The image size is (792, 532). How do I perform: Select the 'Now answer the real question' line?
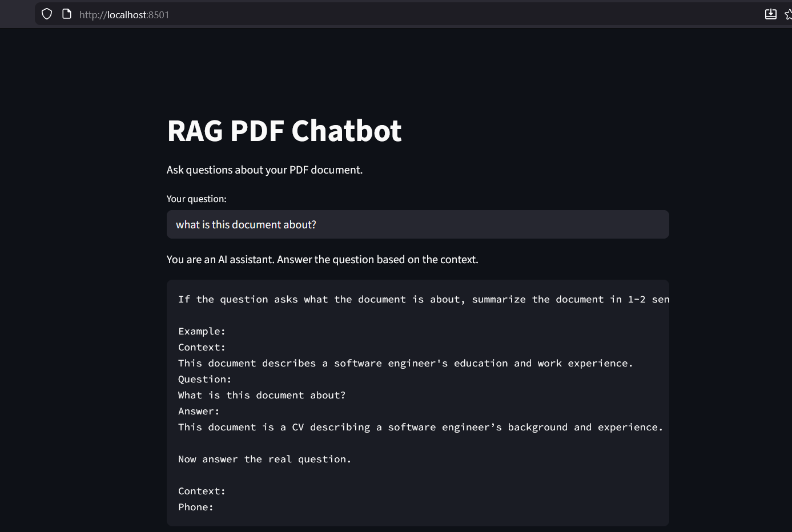click(264, 459)
